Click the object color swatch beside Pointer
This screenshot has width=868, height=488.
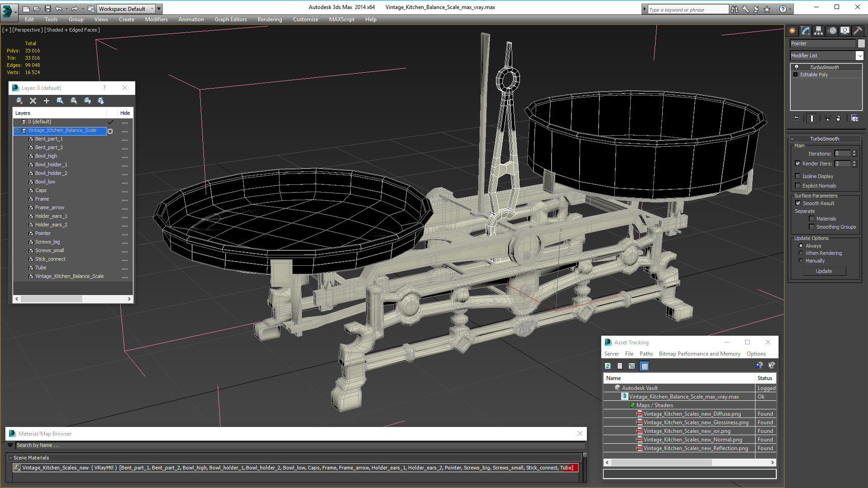coord(861,43)
